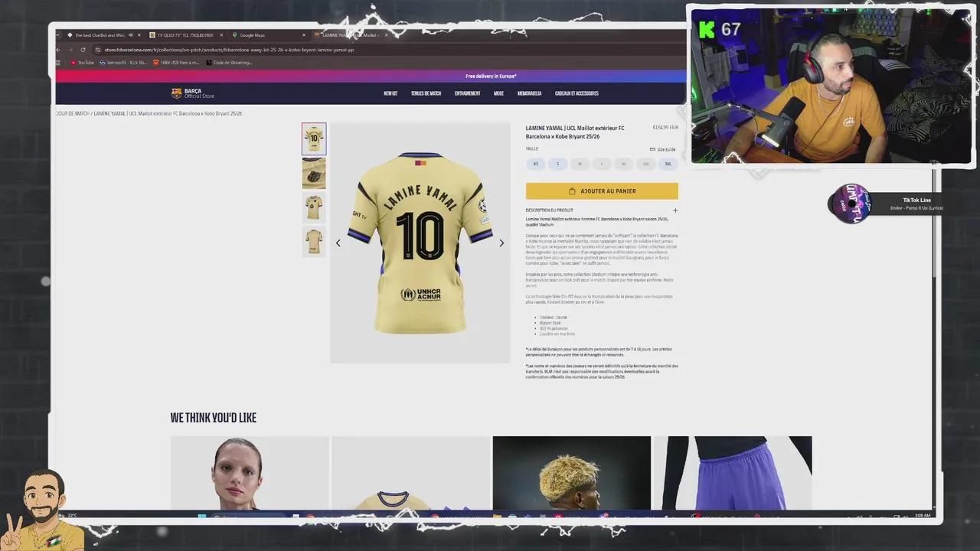The width and height of the screenshot is (980, 551).
Task: Reload the page with the browser refresh icon
Action: 83,50
